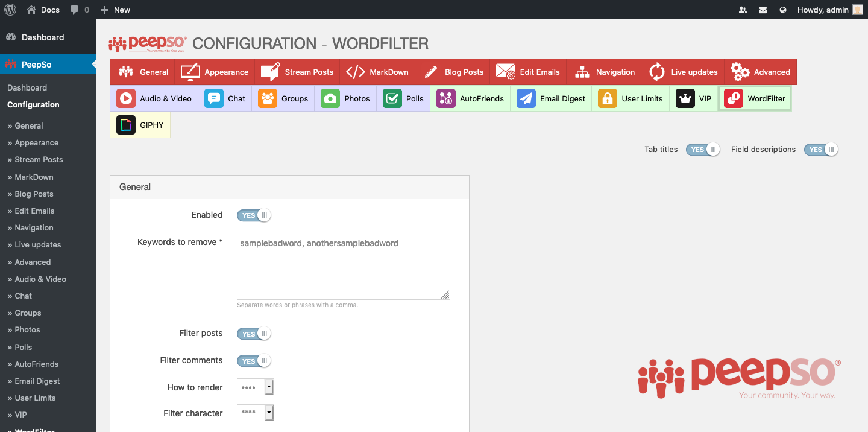This screenshot has height=432, width=868.
Task: Open the globe notifications icon
Action: point(783,10)
